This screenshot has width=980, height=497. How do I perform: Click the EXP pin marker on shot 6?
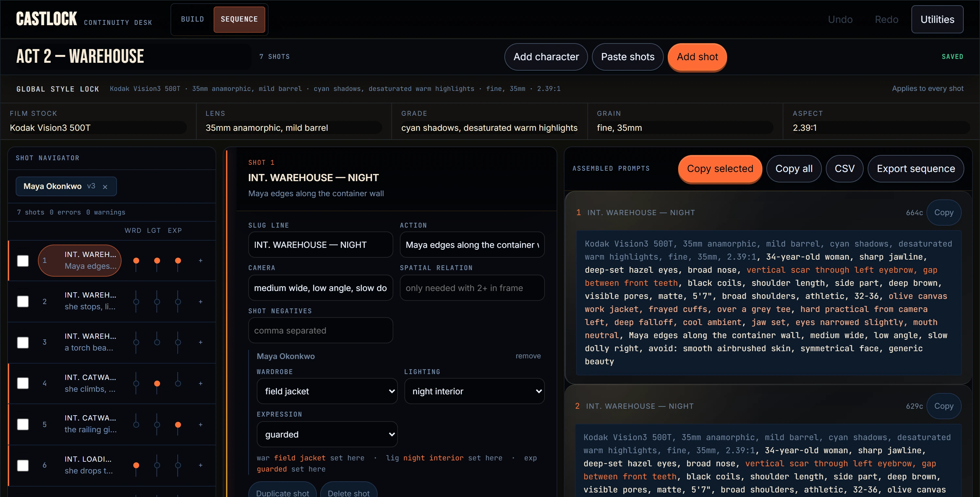(x=178, y=465)
